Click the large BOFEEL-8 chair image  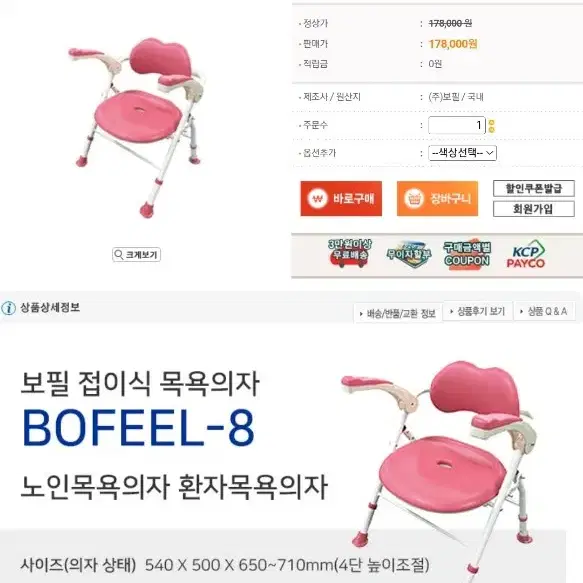coord(439,467)
